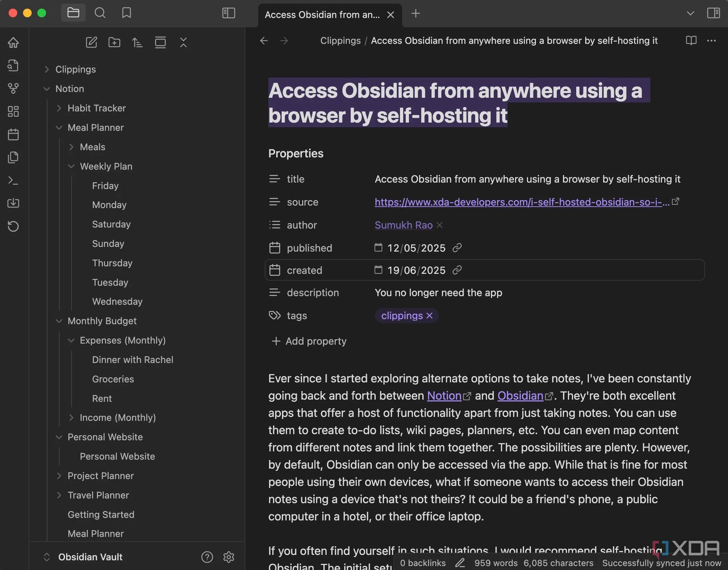This screenshot has height=570, width=728.
Task: Create a new note icon
Action: 91,42
